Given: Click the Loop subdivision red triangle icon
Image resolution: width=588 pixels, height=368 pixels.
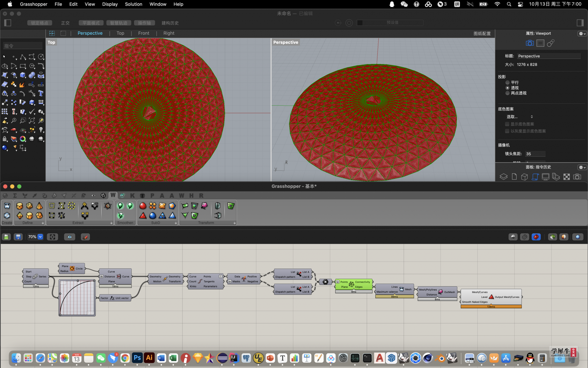Looking at the screenshot, I should click(143, 216).
